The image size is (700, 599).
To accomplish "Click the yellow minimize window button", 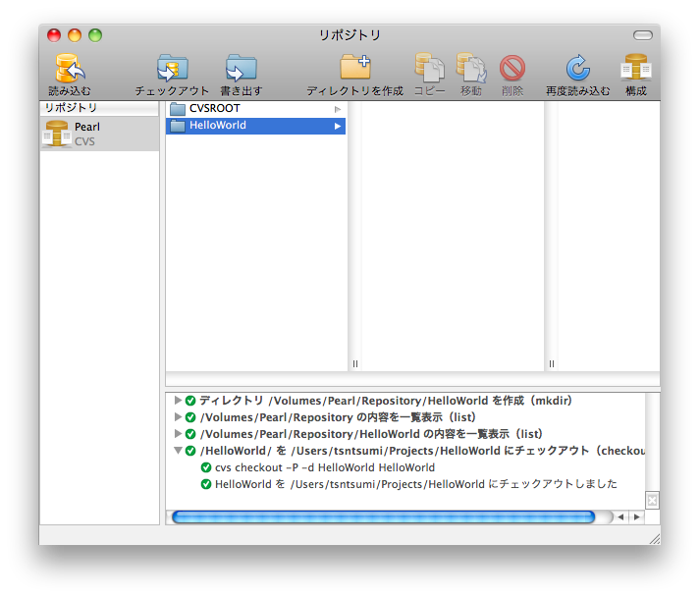I will click(75, 35).
